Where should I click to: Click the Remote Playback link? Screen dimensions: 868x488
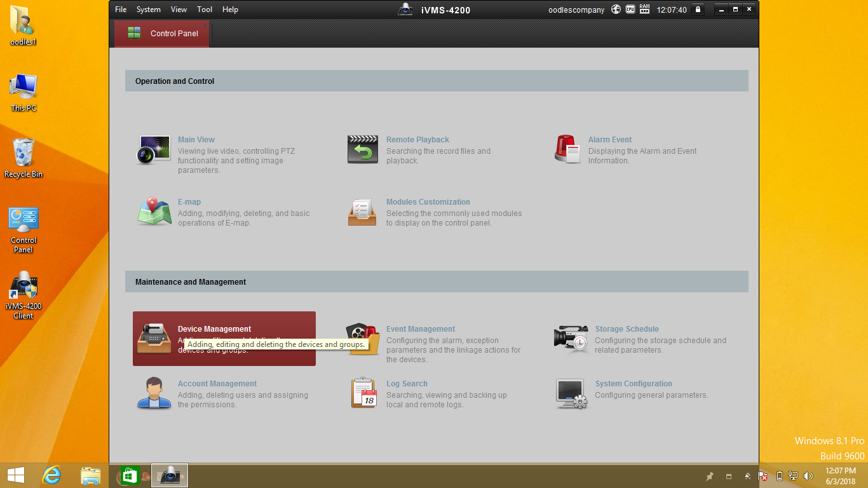417,140
